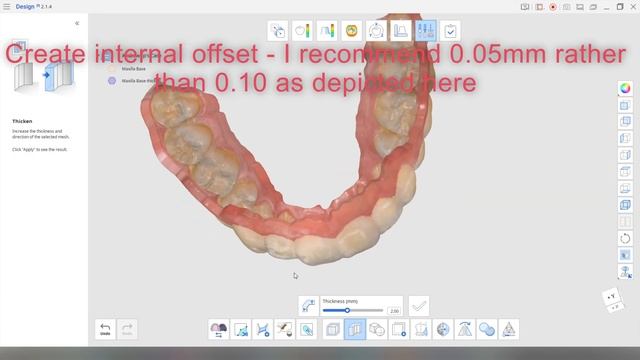
Task: Click the red record icon in title bar
Action: (553, 7)
